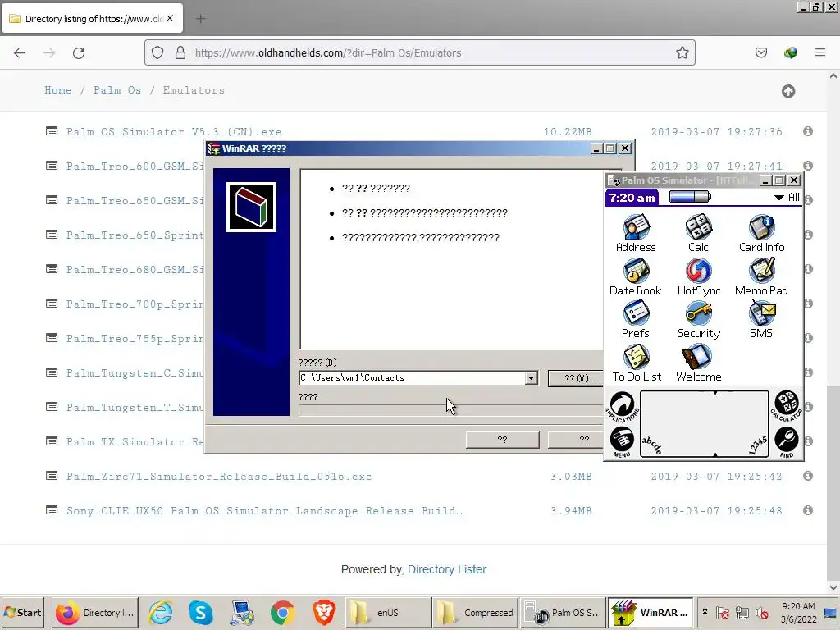Tap the Applications silkscreen button
This screenshot has width=840, height=630.
point(622,407)
